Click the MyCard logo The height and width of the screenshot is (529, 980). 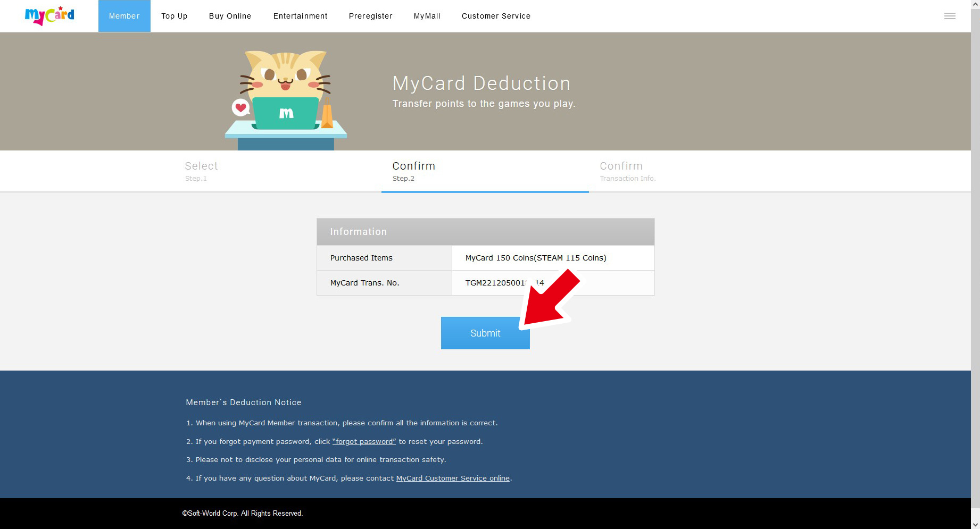(x=49, y=16)
